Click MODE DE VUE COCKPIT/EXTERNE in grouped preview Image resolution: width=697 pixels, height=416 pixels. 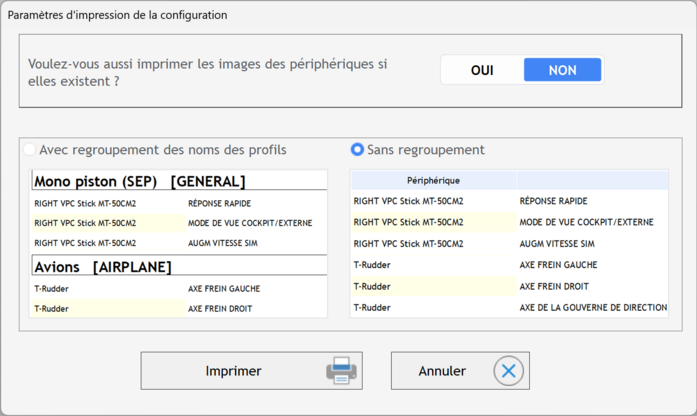coord(250,223)
